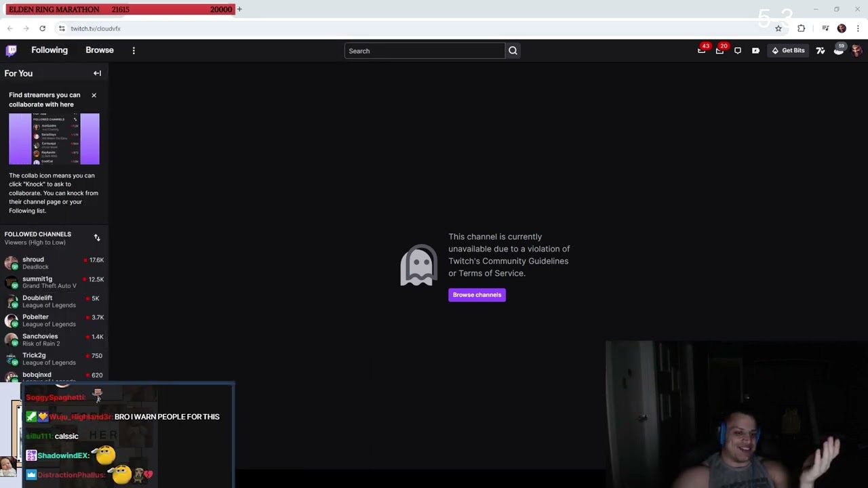Open Trick2g's channel
Image resolution: width=868 pixels, height=488 pixels.
(x=54, y=359)
